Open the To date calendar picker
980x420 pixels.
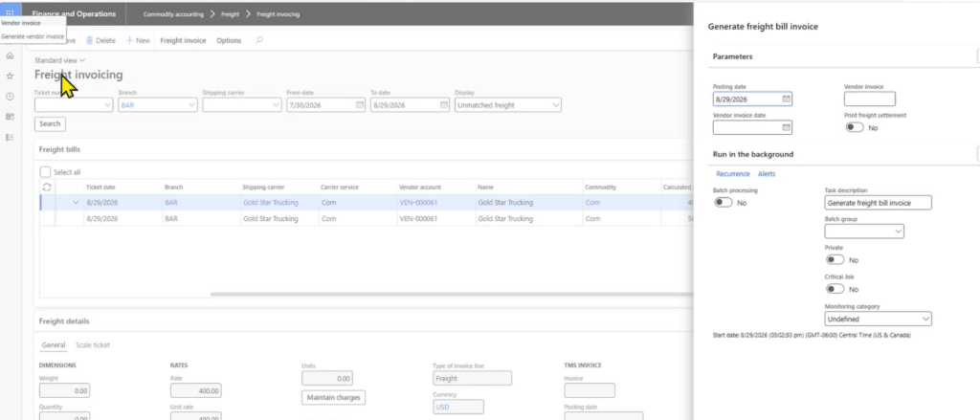444,105
